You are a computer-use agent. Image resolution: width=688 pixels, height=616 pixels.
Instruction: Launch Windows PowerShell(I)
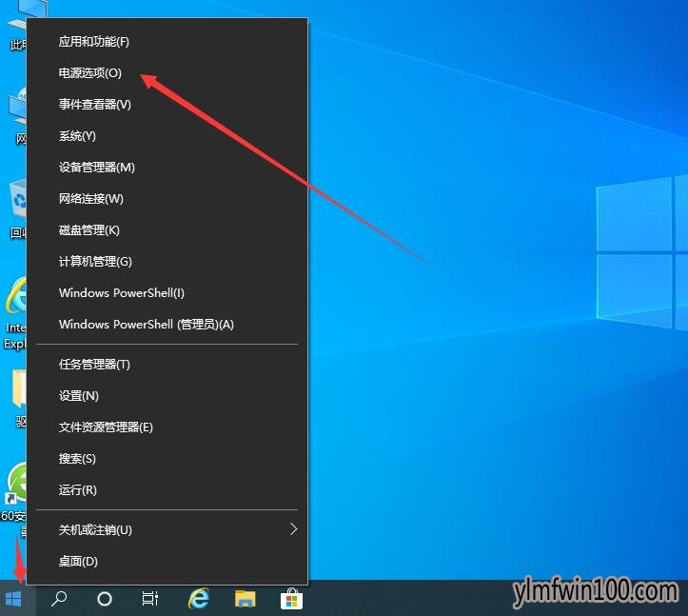(167, 293)
